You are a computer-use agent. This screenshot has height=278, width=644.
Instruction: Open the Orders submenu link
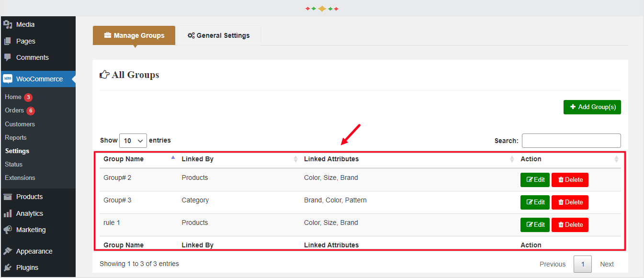pos(14,111)
